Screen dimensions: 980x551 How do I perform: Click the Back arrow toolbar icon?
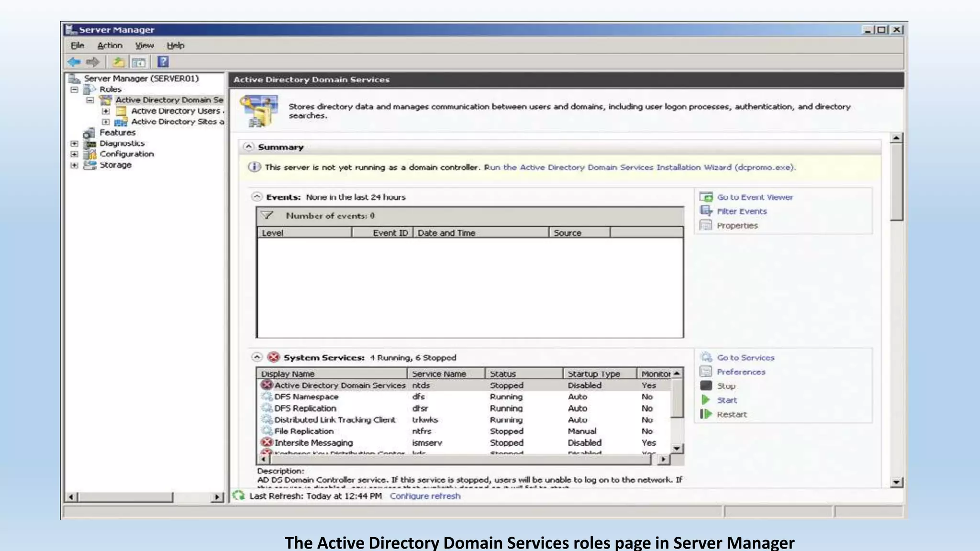74,62
